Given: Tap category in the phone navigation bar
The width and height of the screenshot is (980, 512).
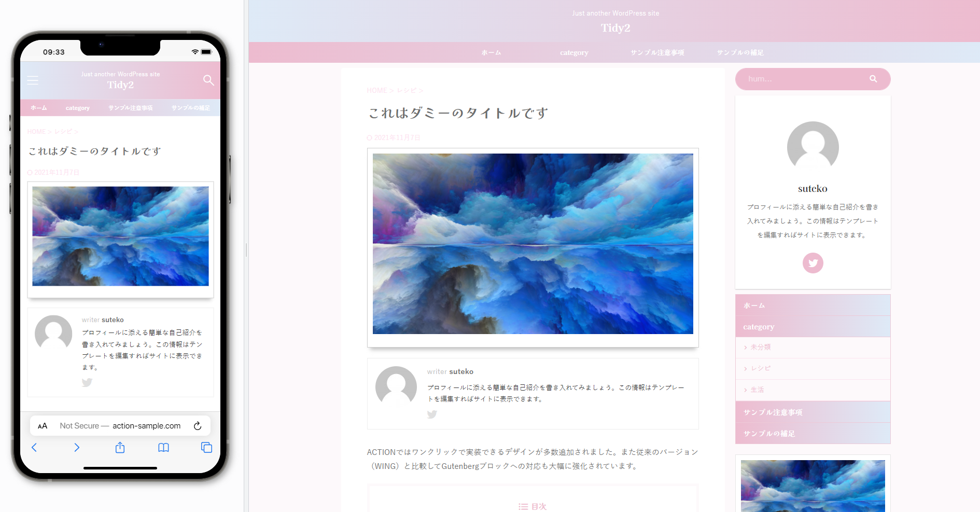Looking at the screenshot, I should pyautogui.click(x=78, y=108).
